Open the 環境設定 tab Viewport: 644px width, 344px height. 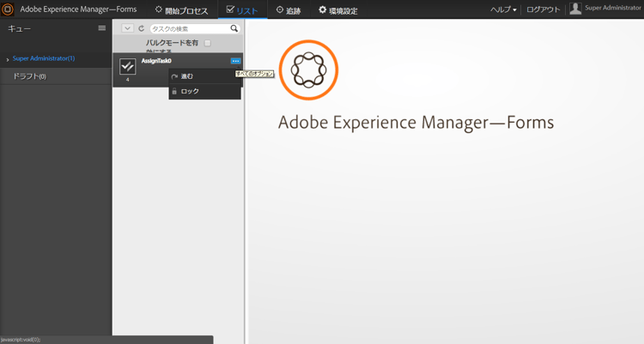pyautogui.click(x=338, y=9)
